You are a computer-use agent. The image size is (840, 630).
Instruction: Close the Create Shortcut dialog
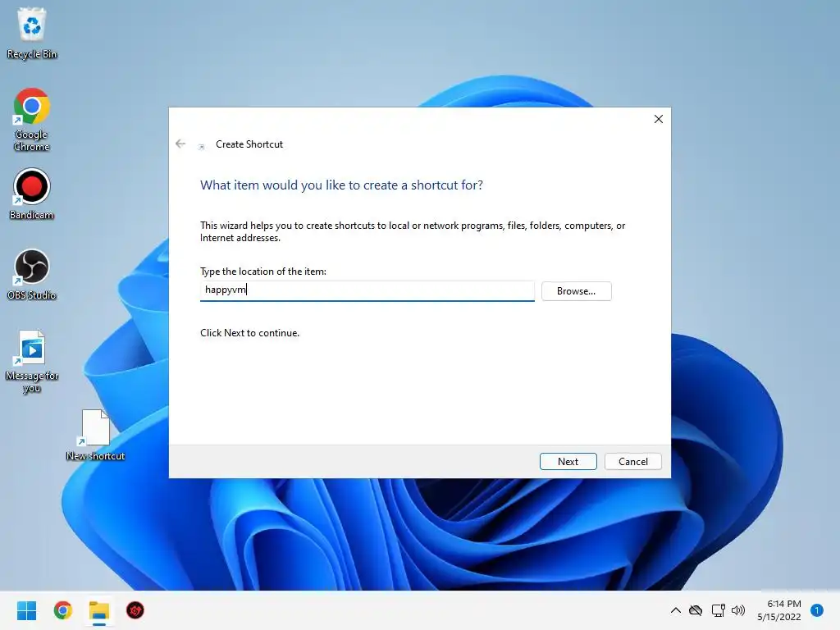click(x=659, y=119)
